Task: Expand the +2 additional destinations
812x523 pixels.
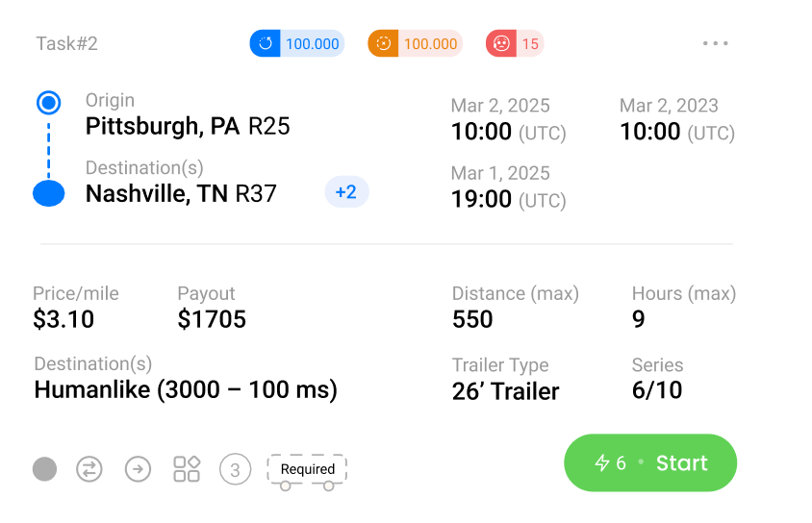Action: (x=346, y=192)
